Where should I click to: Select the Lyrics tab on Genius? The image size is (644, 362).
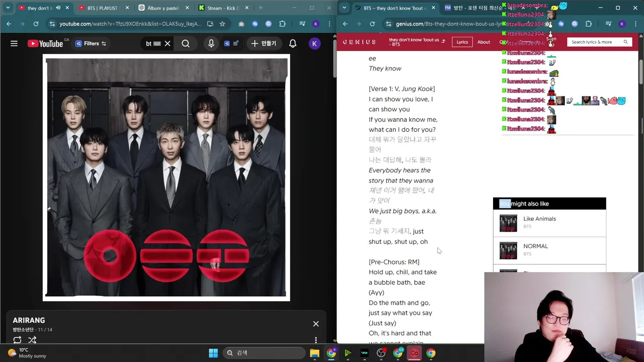462,42
